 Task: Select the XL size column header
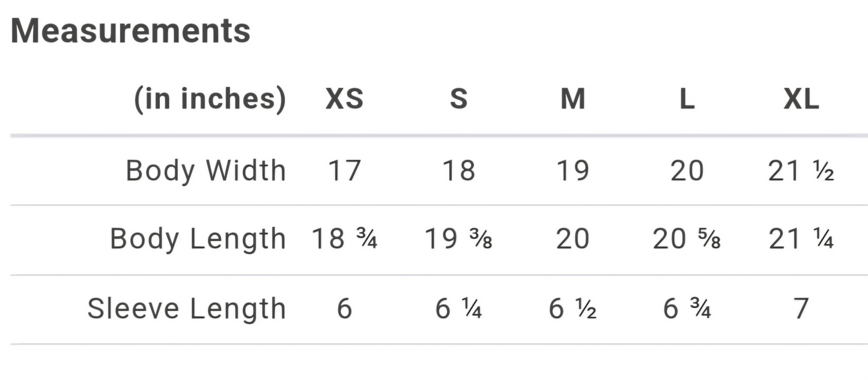point(801,100)
